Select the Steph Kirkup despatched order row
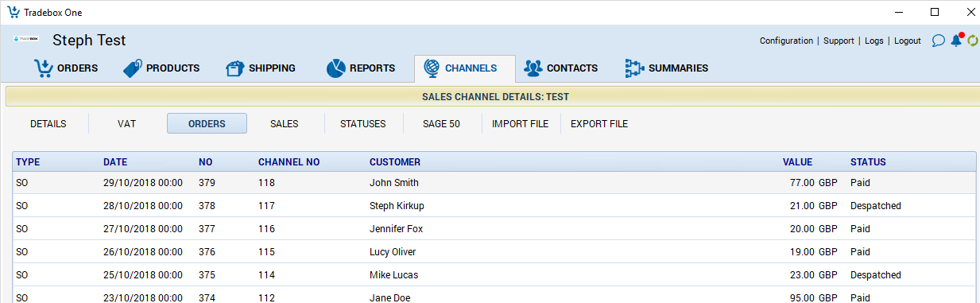The width and height of the screenshot is (980, 303). 494,206
